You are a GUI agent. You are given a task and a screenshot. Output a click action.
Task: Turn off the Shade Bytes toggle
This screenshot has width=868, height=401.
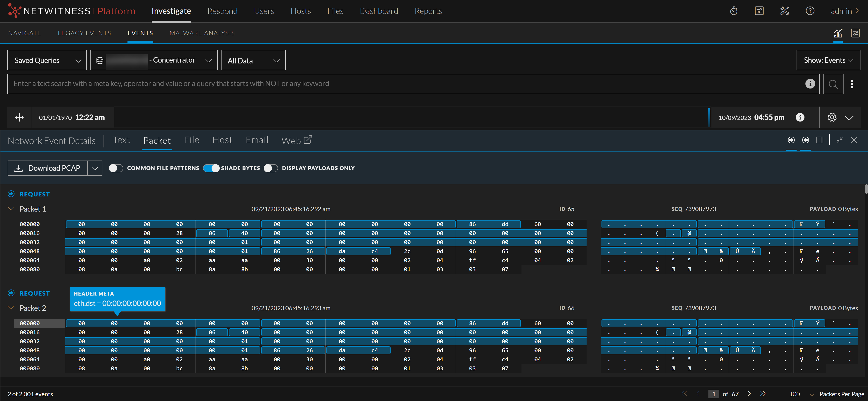click(x=211, y=168)
